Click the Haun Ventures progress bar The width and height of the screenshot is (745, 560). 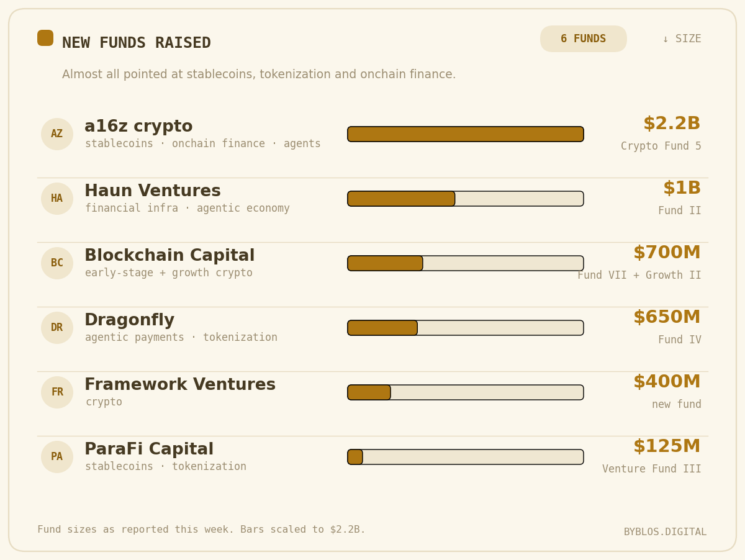tap(466, 199)
